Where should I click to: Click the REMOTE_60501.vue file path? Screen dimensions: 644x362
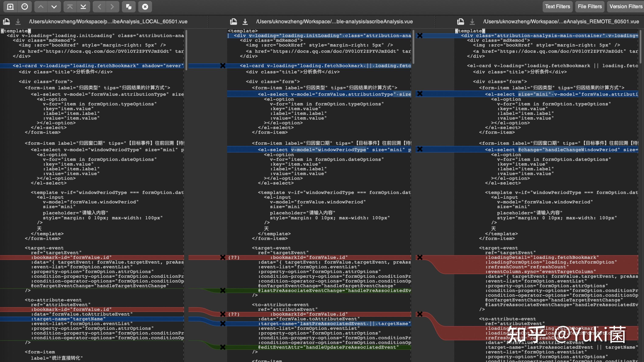pyautogui.click(x=561, y=22)
